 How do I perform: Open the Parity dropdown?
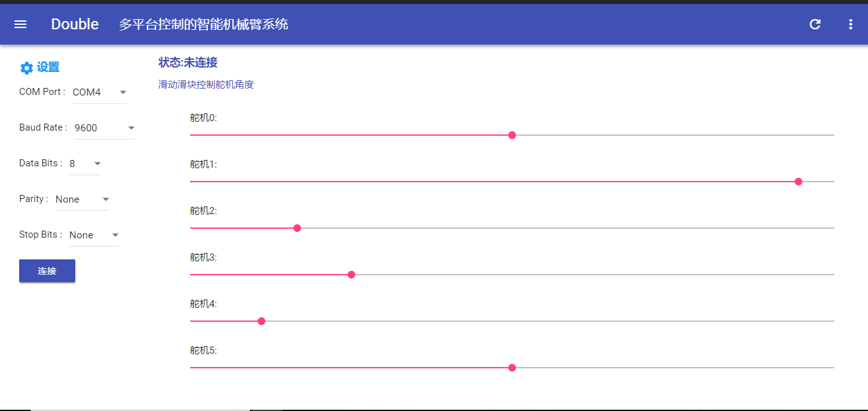pyautogui.click(x=82, y=199)
